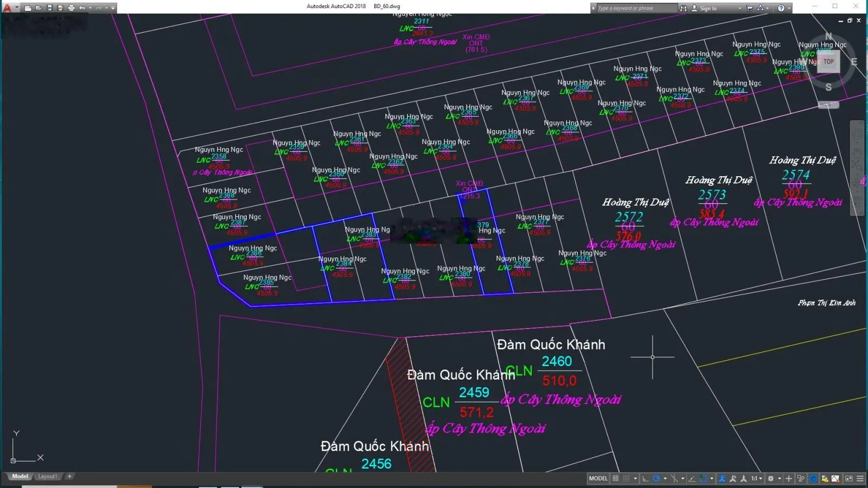Image resolution: width=868 pixels, height=488 pixels.
Task: Open the 1:1 annotation scale dropdown
Action: pos(756,478)
